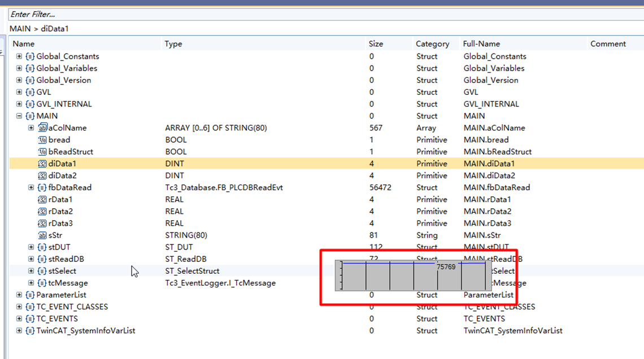The image size is (644, 359).
Task: Expand the aColName array
Action: click(x=31, y=128)
